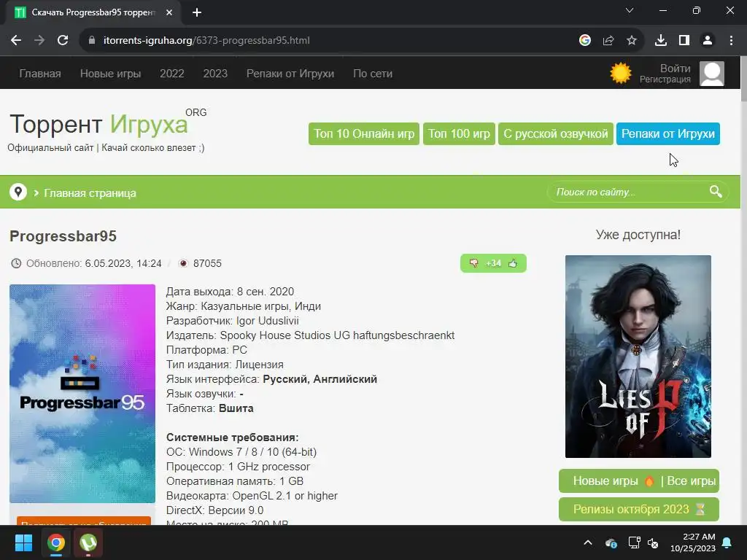Click Новые игры link in sidebar
Image resolution: width=747 pixels, height=560 pixels.
coord(605,481)
